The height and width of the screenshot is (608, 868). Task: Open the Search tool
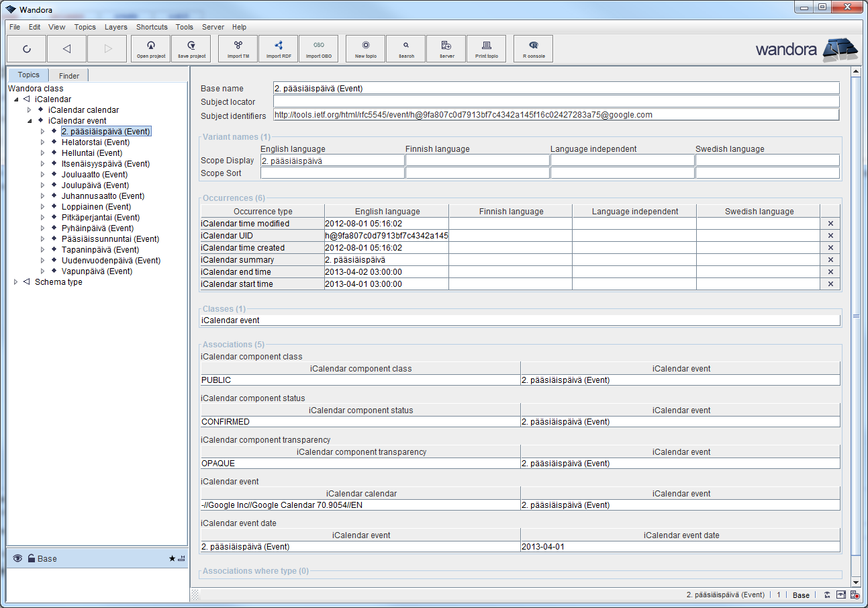coord(405,48)
